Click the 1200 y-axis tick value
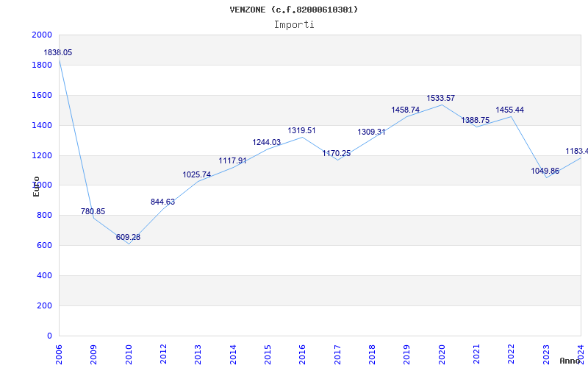Image resolution: width=588 pixels, height=368 pixels. click(x=42, y=155)
